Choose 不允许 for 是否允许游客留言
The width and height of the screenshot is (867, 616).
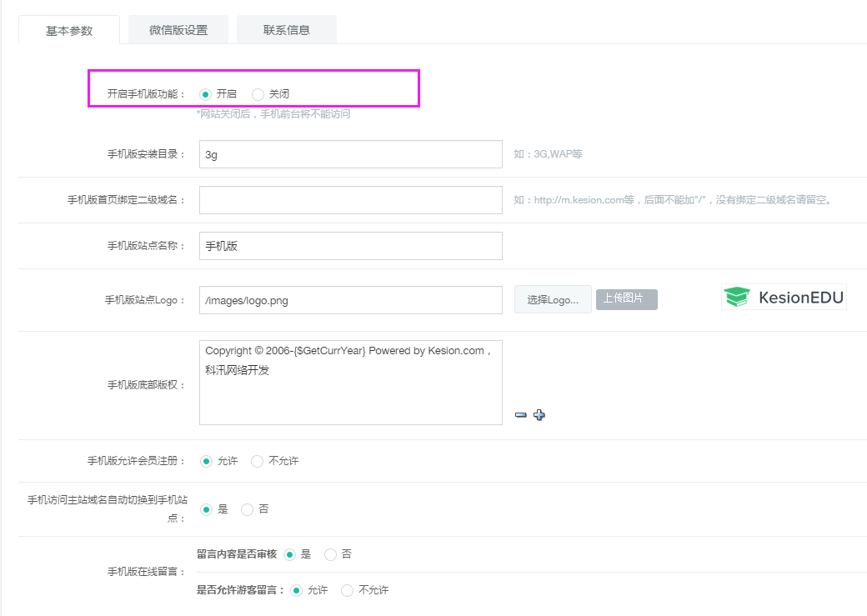348,590
